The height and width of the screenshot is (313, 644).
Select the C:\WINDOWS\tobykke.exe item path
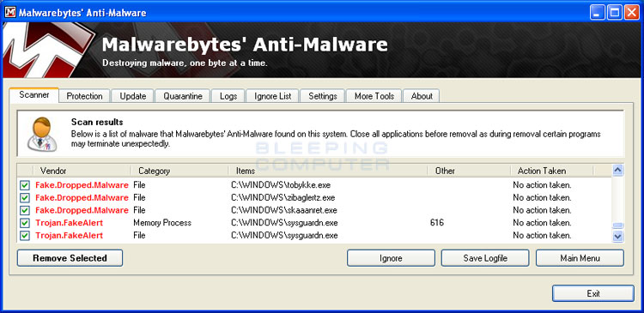click(x=281, y=185)
